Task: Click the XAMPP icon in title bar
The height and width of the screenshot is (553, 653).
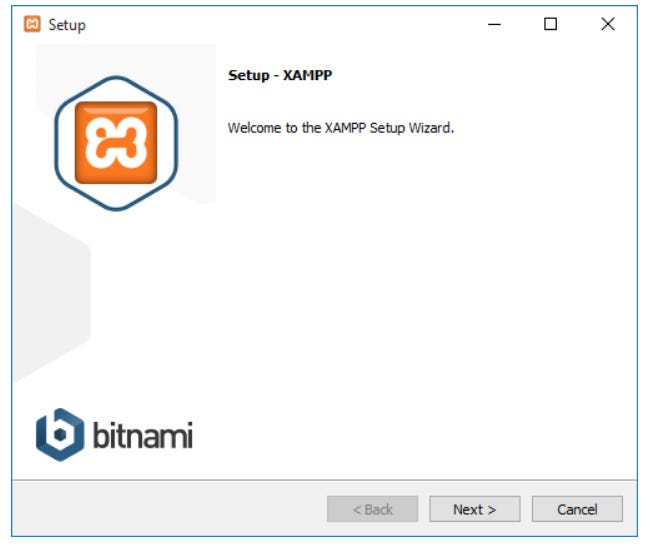Action: click(32, 24)
